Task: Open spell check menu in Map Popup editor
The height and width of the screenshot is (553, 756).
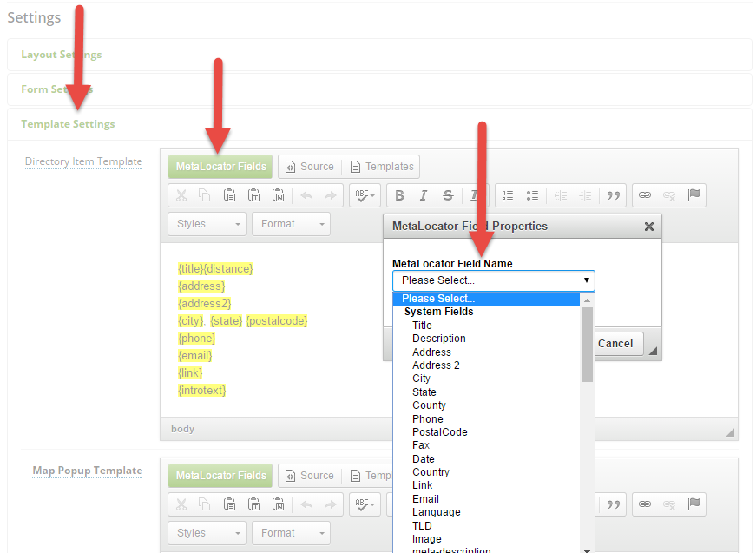Action: pos(365,504)
